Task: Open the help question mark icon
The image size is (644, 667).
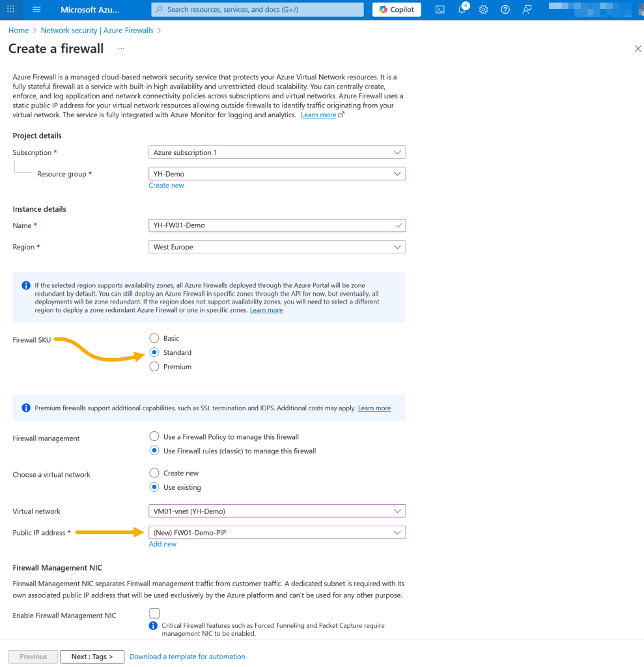Action: [505, 9]
